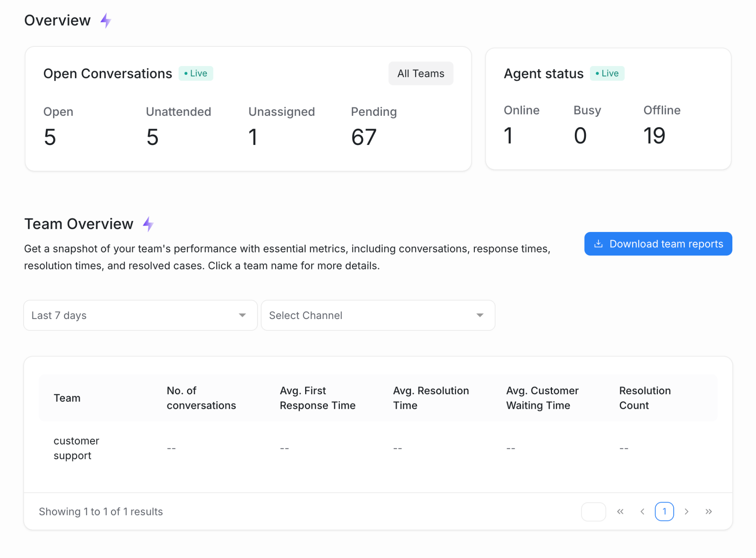
Task: Click the Live badge next to Agent status
Action: tap(607, 73)
